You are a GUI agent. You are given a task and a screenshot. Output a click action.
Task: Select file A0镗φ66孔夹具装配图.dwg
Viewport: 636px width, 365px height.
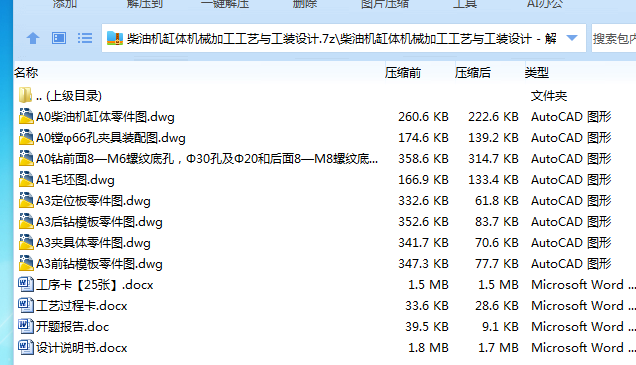pos(111,138)
